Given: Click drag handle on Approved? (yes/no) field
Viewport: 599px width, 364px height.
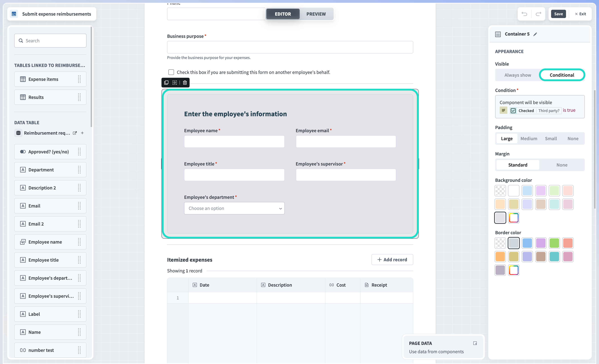Looking at the screenshot, I should (x=79, y=152).
